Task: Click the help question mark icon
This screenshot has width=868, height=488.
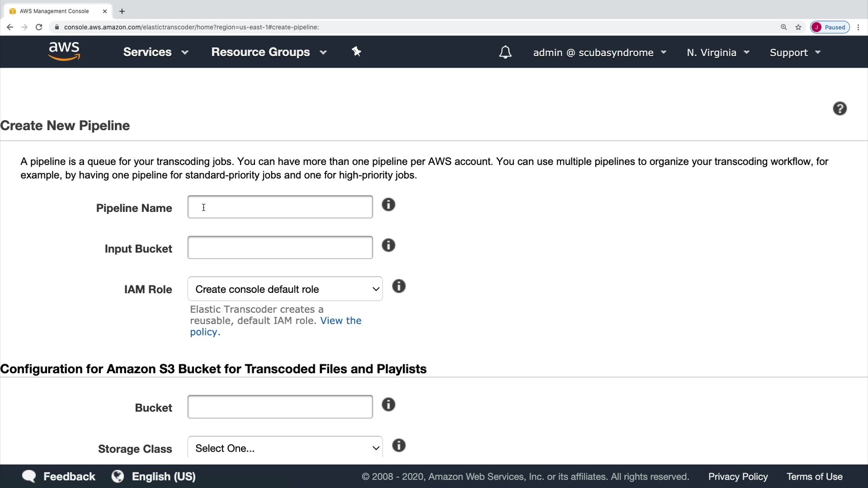Action: coord(840,109)
